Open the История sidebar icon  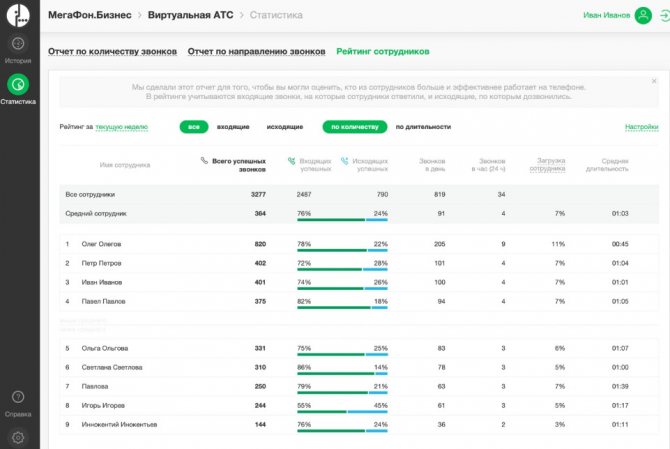coord(17,45)
